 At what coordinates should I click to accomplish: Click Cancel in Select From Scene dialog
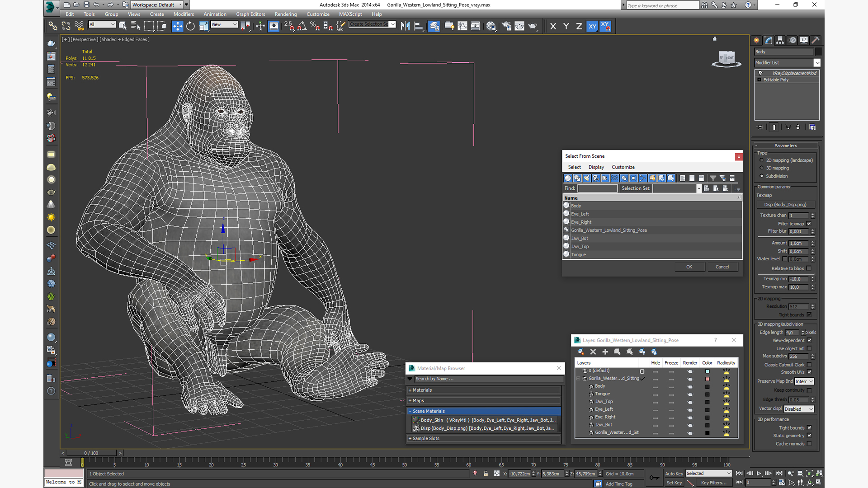722,267
